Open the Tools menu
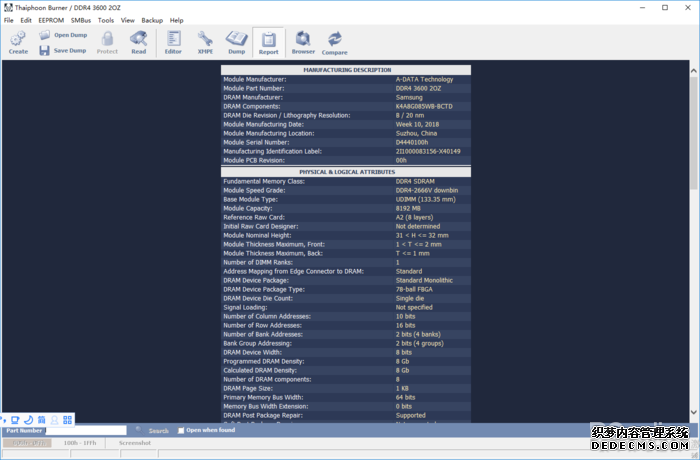Viewport: 700px width, 460px height. click(106, 20)
